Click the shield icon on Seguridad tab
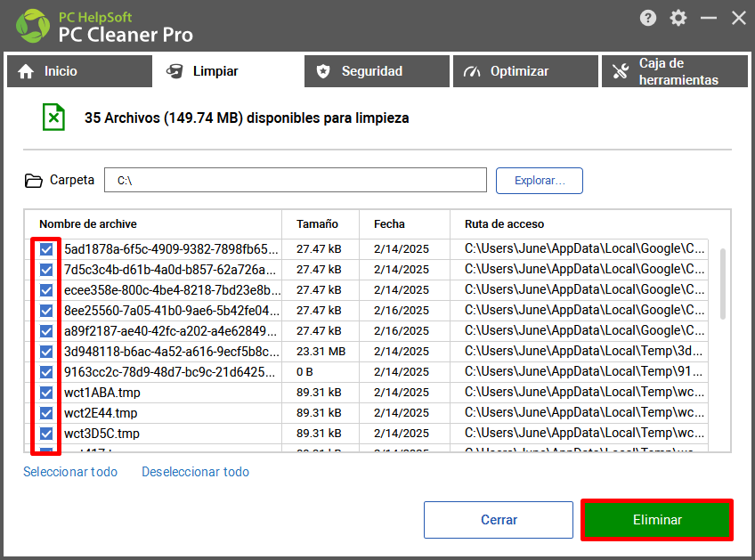 pyautogui.click(x=323, y=71)
